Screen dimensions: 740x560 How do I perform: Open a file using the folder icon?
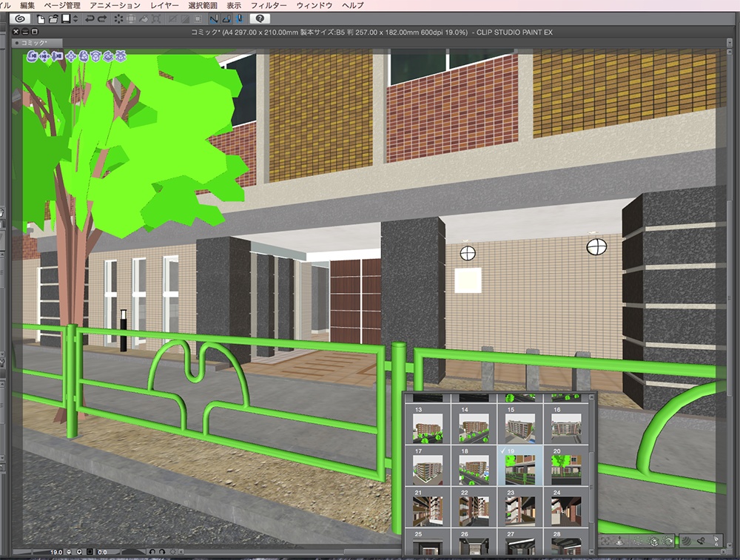point(52,19)
